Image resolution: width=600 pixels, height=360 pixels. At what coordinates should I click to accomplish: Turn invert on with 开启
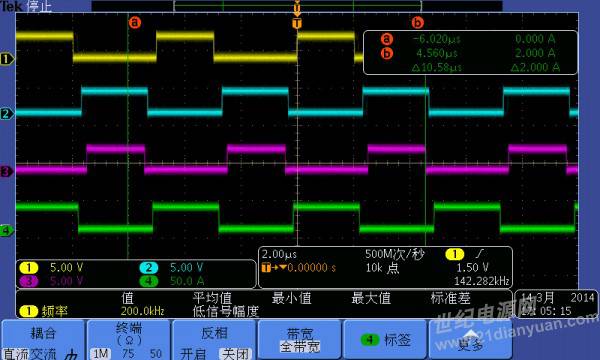[x=193, y=353]
